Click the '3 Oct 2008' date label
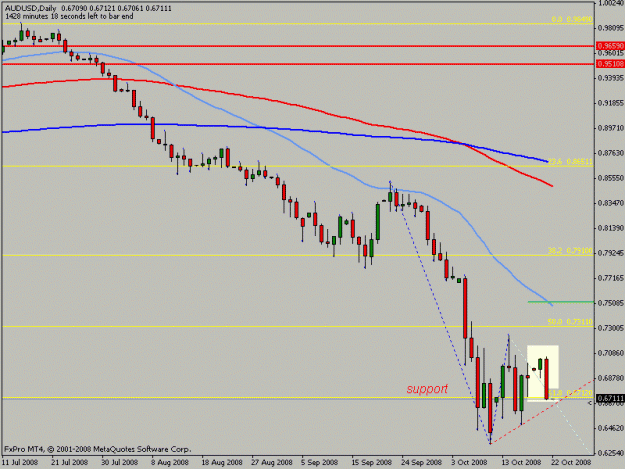 coord(470,462)
